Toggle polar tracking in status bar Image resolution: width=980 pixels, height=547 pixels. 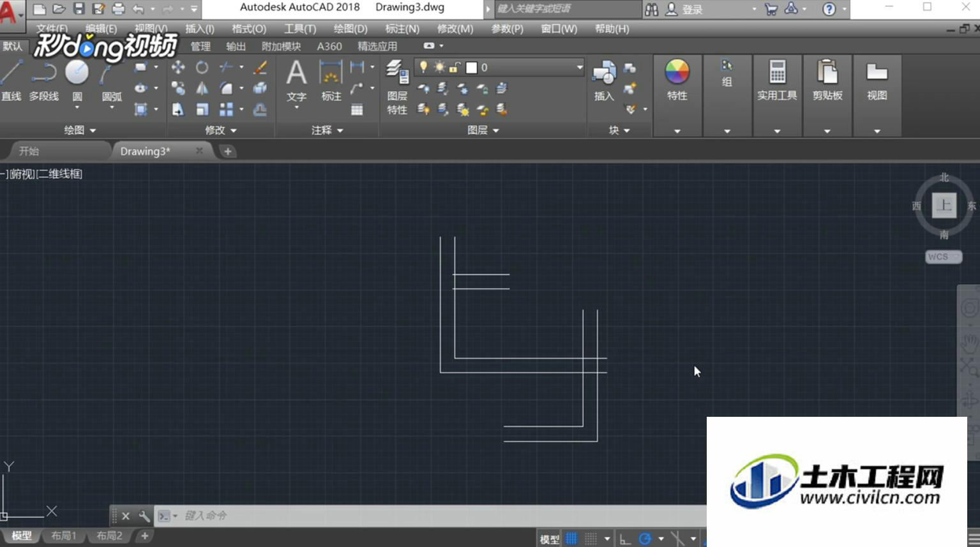point(645,539)
